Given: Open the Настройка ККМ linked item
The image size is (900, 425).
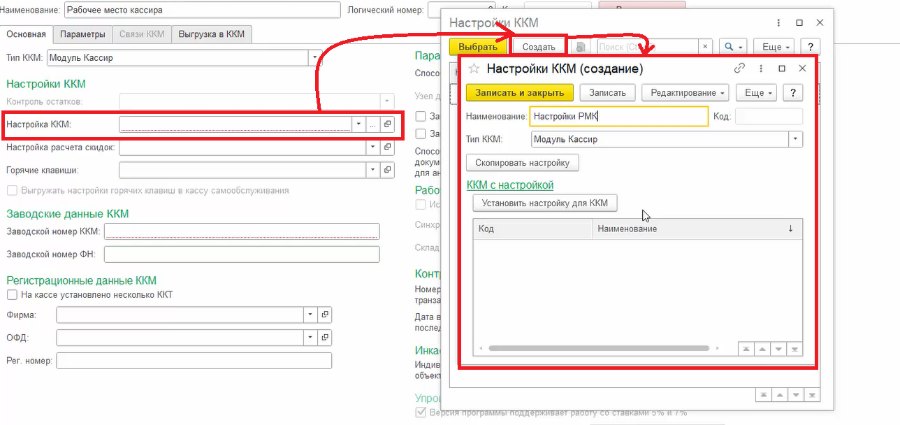Looking at the screenshot, I should click(x=387, y=124).
